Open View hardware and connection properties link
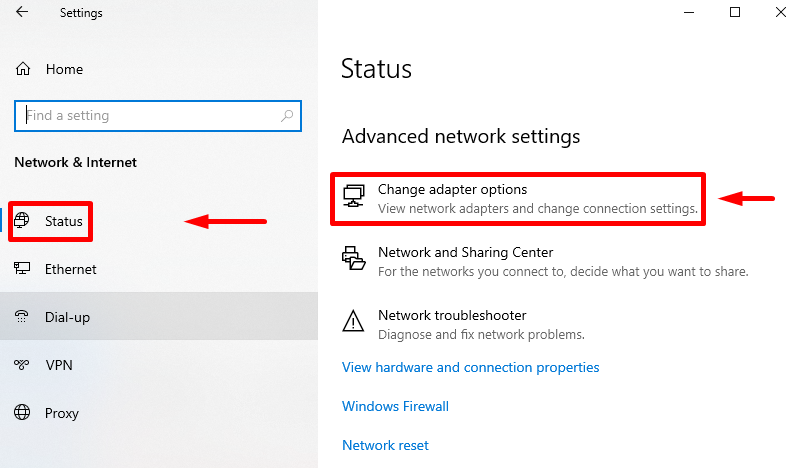This screenshot has width=794, height=468. (470, 367)
